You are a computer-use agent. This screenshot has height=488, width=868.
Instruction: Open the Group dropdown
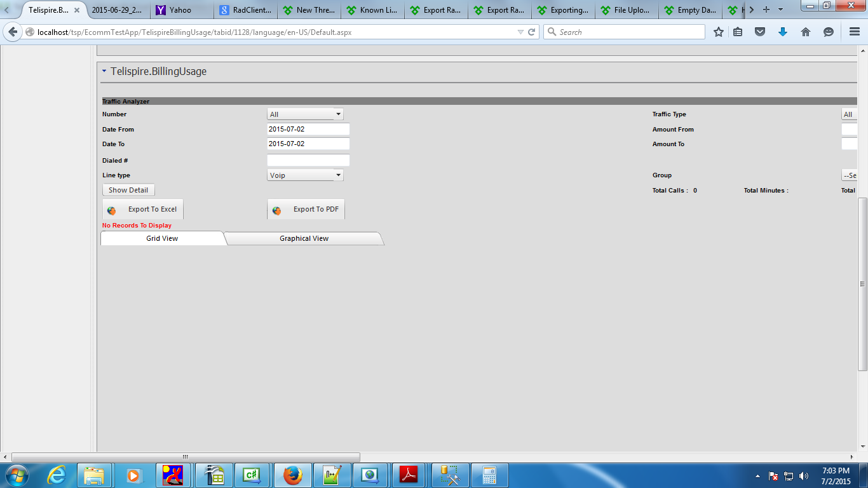click(x=850, y=175)
